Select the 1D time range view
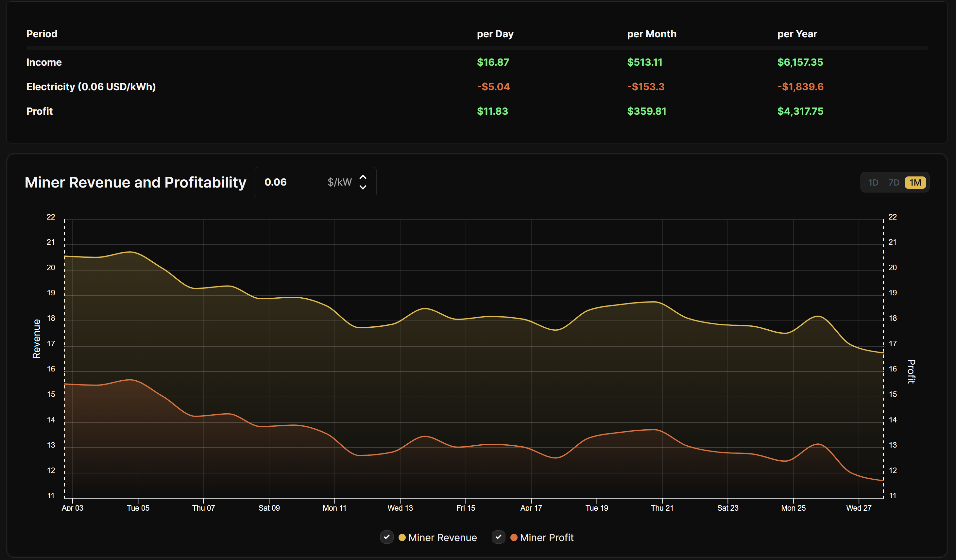This screenshot has height=560, width=956. [x=873, y=182]
